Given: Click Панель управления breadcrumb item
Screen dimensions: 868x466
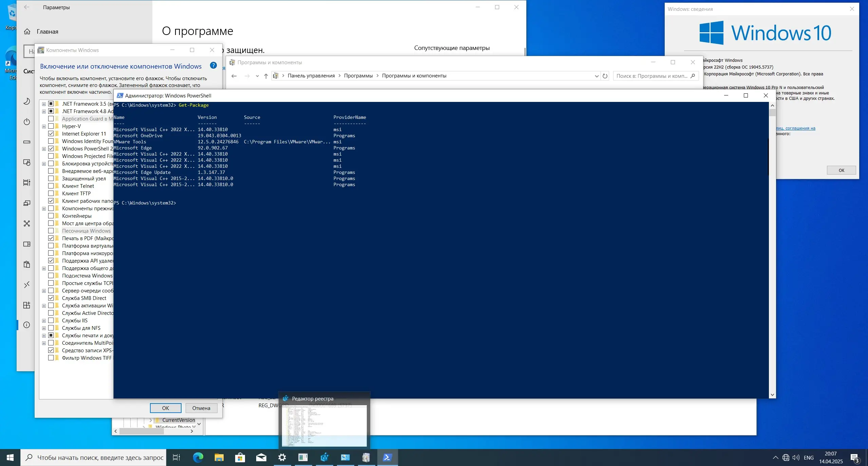Looking at the screenshot, I should 311,76.
